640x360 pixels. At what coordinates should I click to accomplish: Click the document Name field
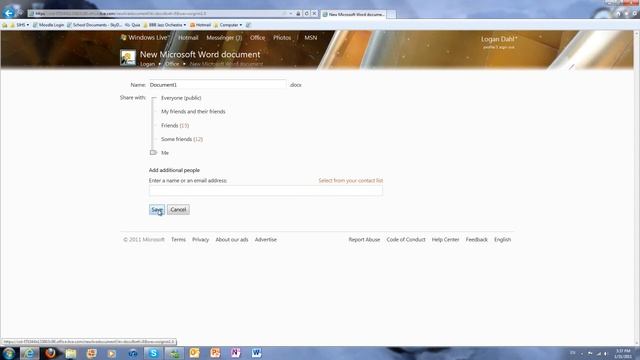pos(217,85)
